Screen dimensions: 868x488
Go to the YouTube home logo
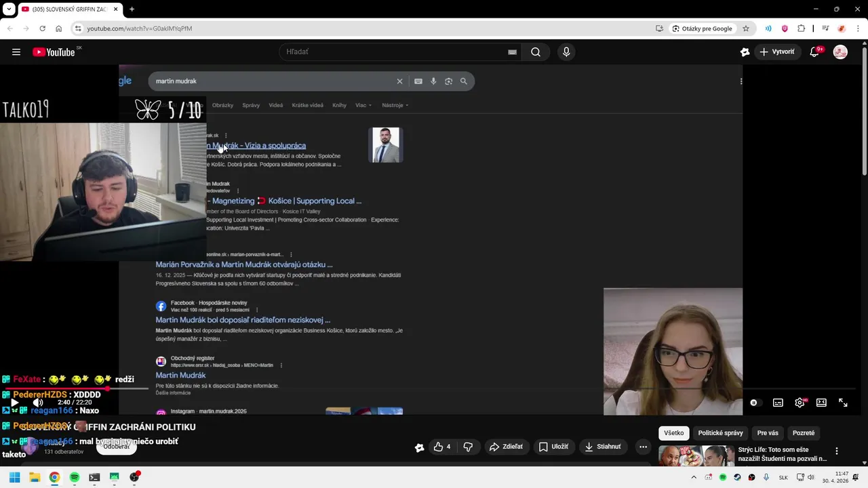pyautogui.click(x=54, y=52)
